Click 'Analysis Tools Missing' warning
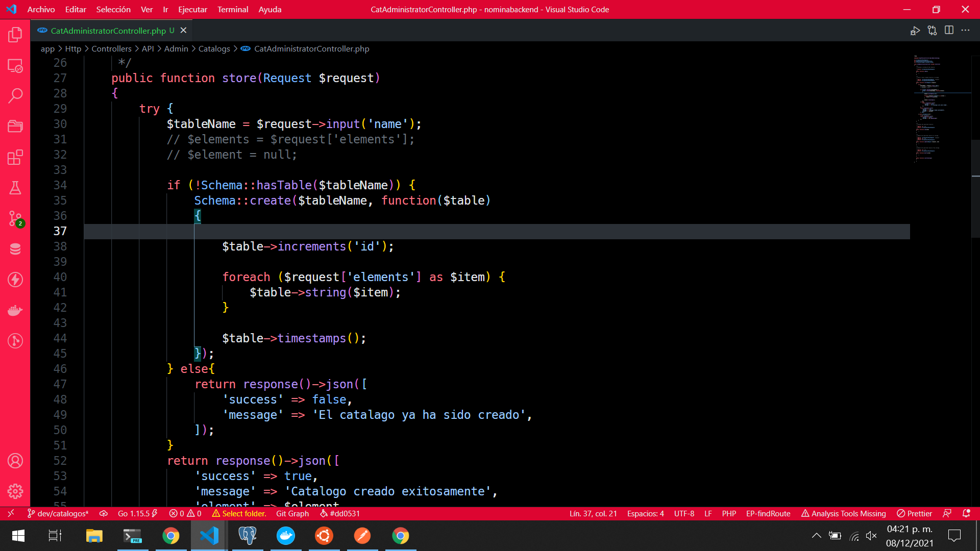Screen dimensions: 980x551 tap(843, 514)
